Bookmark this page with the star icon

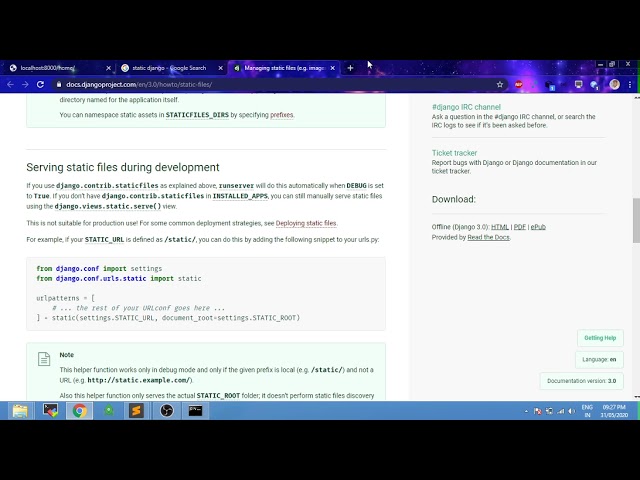(x=500, y=84)
